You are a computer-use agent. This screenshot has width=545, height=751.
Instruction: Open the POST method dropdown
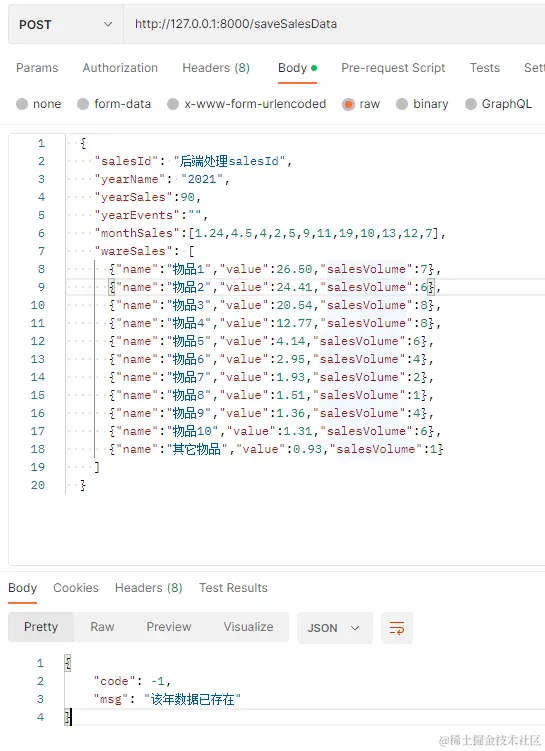[x=66, y=24]
